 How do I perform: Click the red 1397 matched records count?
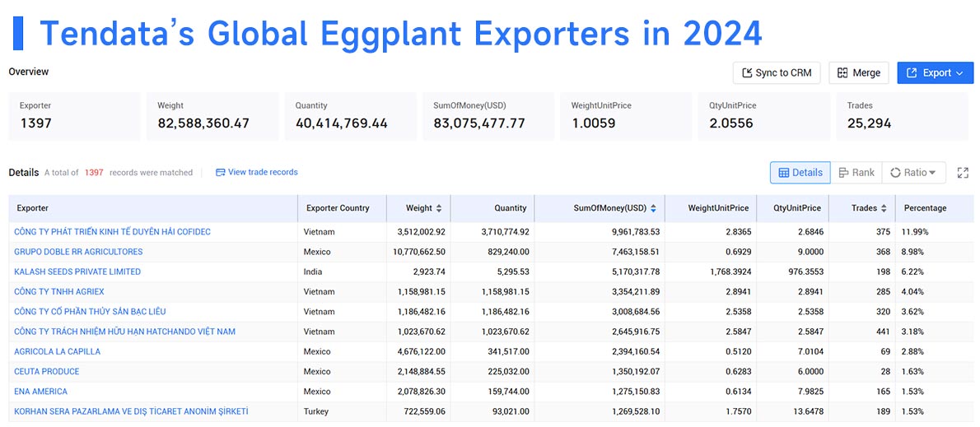94,172
